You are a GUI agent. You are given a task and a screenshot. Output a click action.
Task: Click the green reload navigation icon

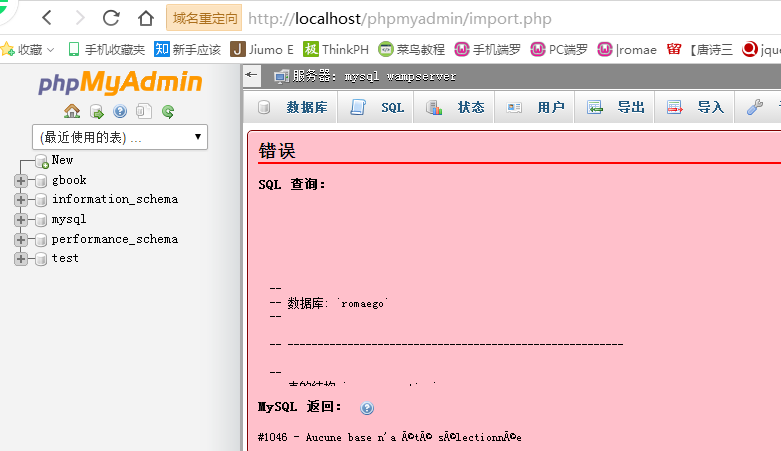(168, 111)
